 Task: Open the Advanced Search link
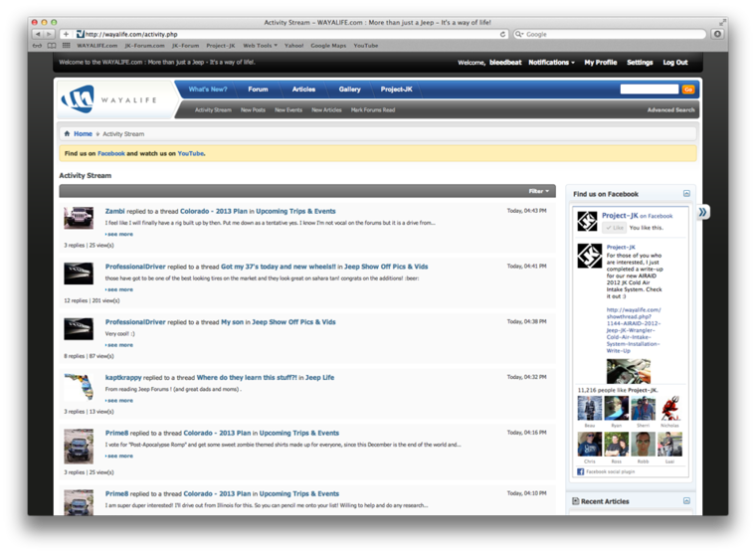[x=670, y=110]
